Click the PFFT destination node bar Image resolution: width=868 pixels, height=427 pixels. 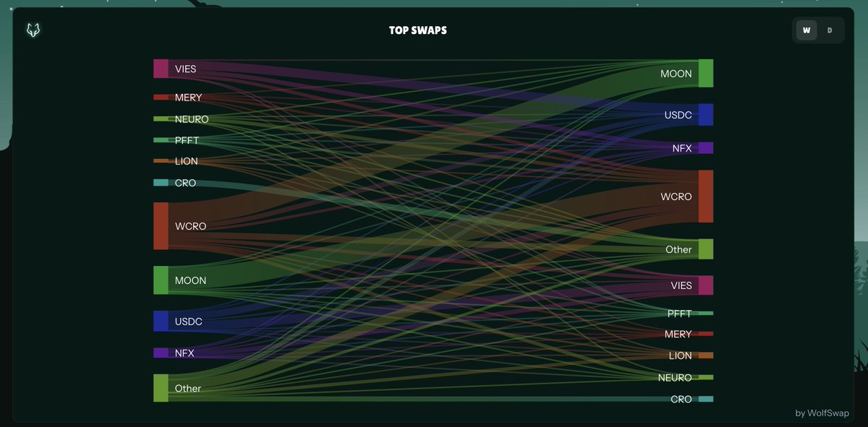coord(706,314)
